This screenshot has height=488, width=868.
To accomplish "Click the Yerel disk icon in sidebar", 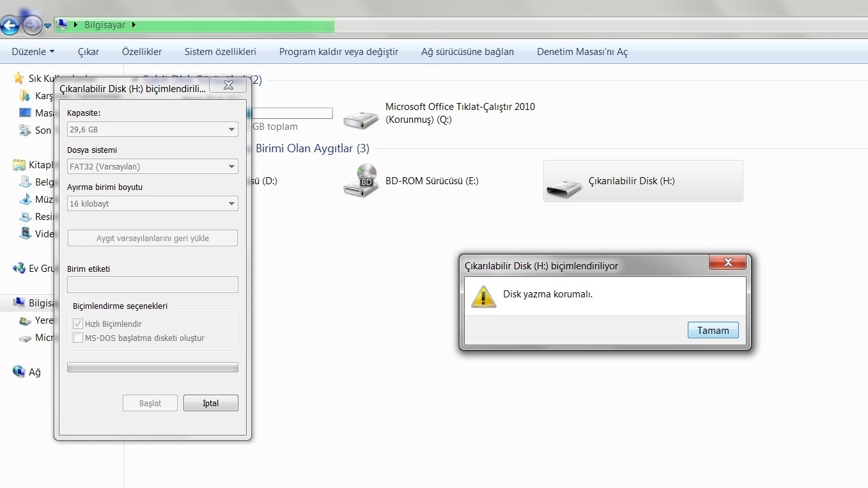I will coord(25,320).
